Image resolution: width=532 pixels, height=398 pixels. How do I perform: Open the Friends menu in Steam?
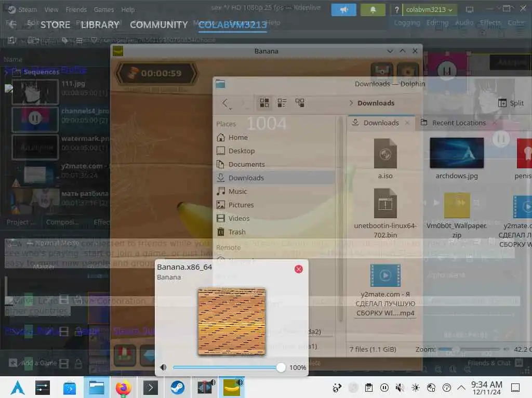pyautogui.click(x=76, y=9)
